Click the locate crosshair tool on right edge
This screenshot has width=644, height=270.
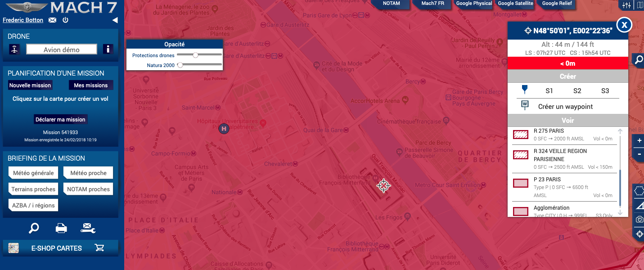click(x=639, y=234)
